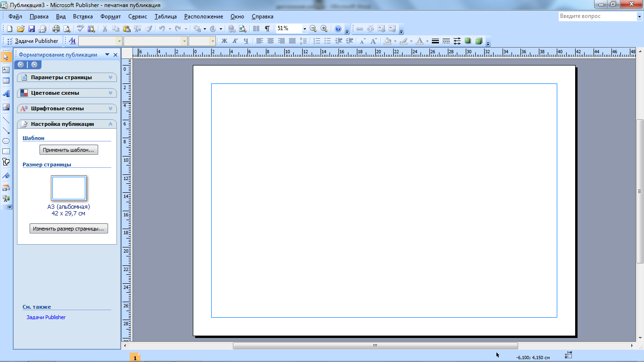Open the Fill Color dropdown arrow
This screenshot has height=362, width=644.
[x=395, y=41]
